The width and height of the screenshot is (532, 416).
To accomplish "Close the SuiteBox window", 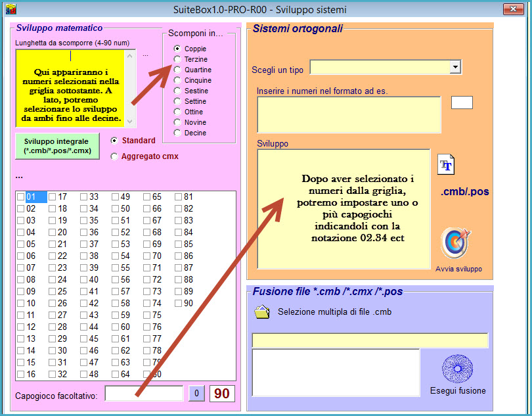I will pyautogui.click(x=513, y=10).
